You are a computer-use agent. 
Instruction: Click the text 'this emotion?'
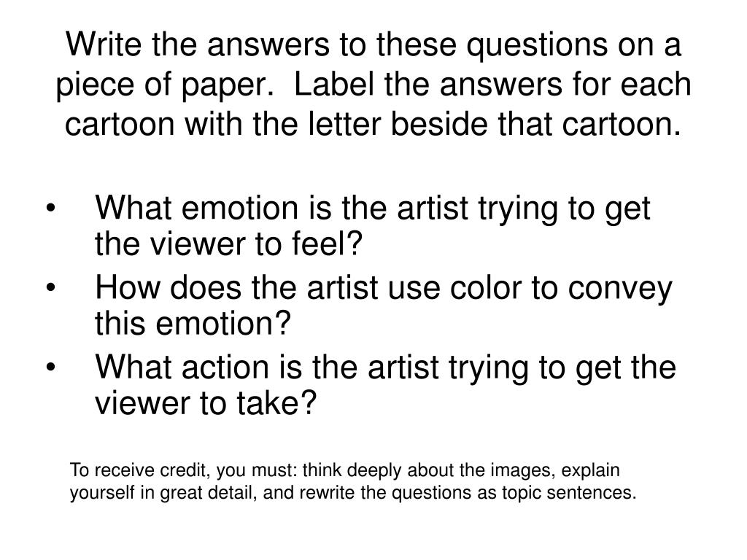coord(193,323)
